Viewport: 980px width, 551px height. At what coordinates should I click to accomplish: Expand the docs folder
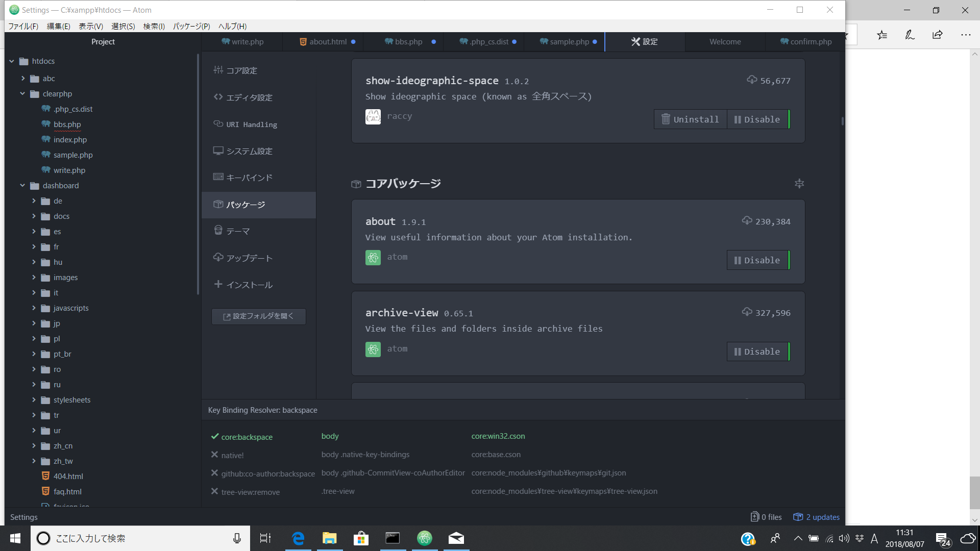[34, 216]
